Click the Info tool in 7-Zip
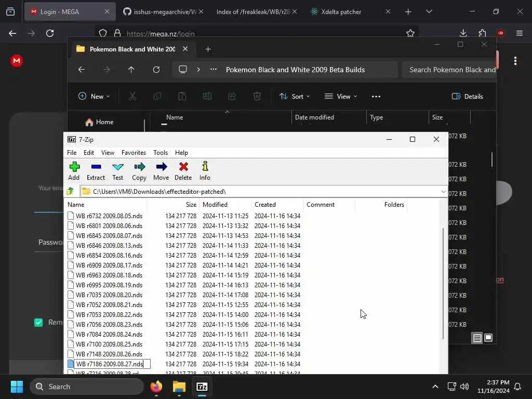This screenshot has width=532, height=399. pos(205,171)
